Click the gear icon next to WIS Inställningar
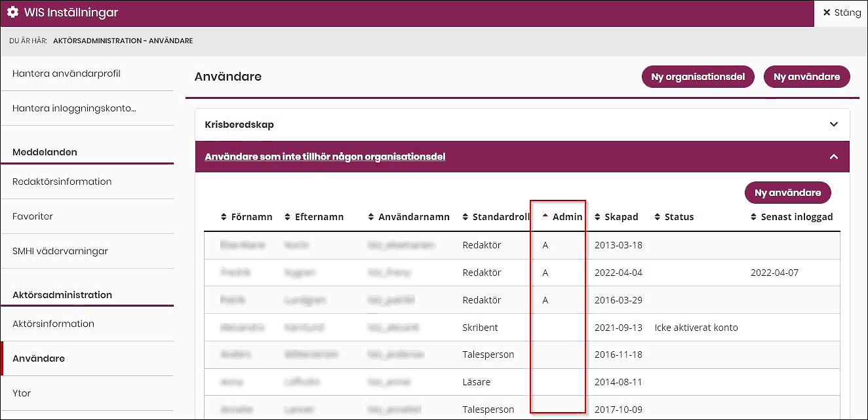 (12, 12)
